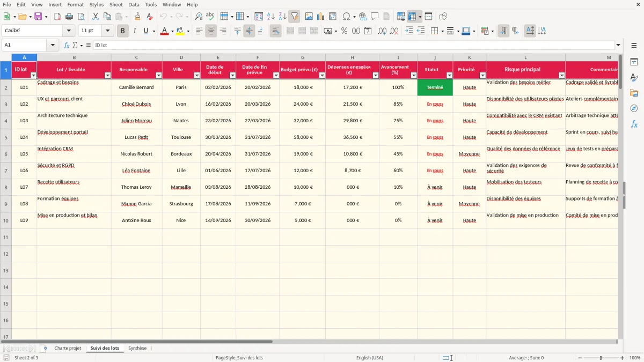Sort ascending A to Z

271,17
